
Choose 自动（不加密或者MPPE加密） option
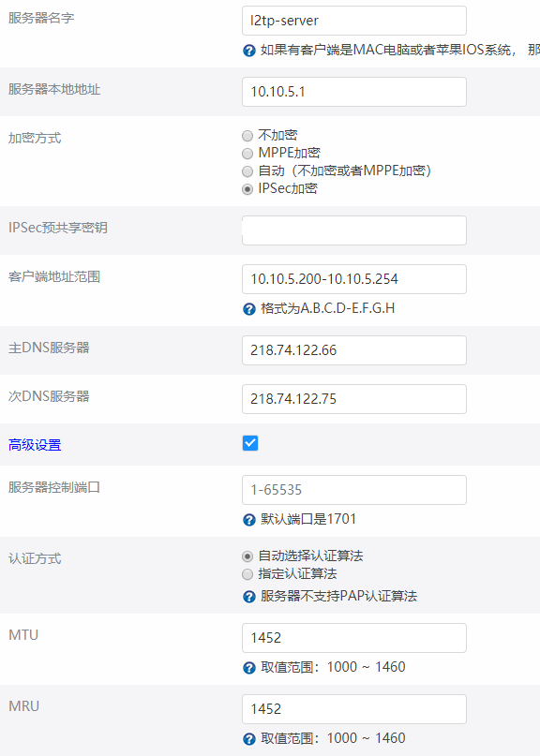247,171
